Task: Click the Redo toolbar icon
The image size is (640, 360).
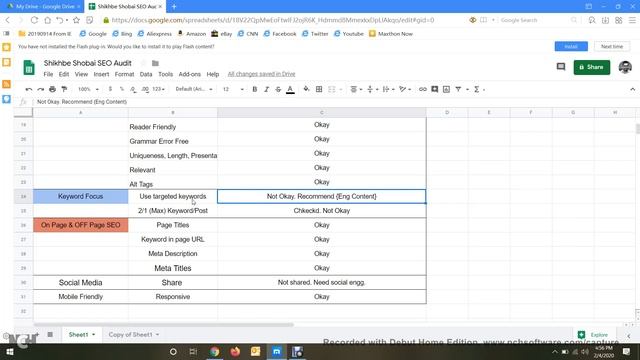Action: (40, 89)
